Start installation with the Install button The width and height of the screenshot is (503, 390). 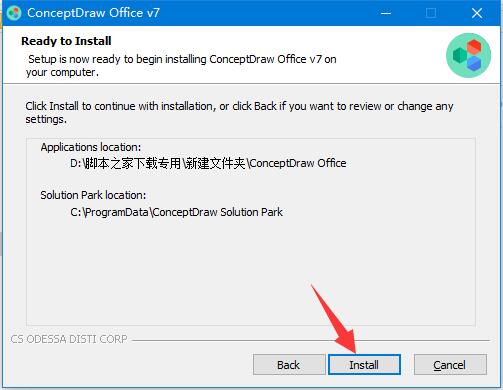(x=364, y=365)
